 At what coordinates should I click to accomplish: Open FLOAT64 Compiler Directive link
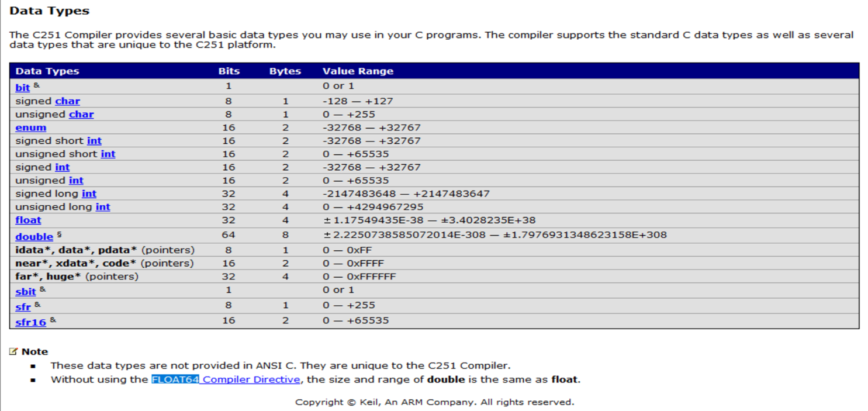pos(226,379)
